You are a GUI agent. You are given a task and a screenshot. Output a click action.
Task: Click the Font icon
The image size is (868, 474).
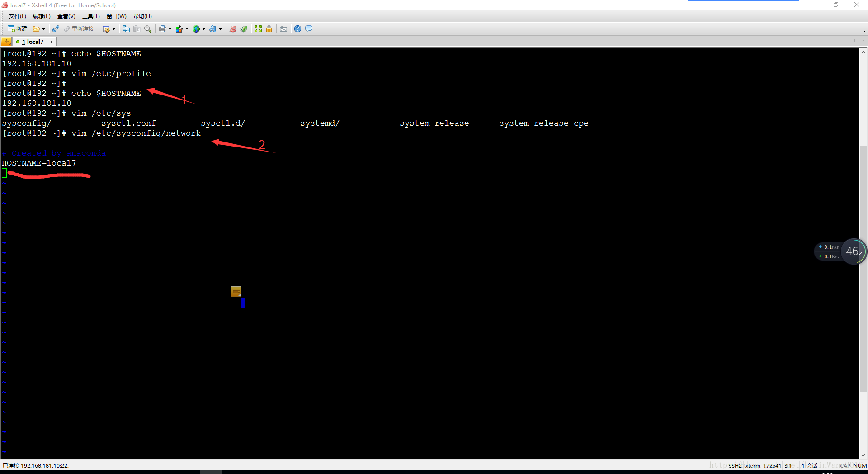tap(213, 29)
